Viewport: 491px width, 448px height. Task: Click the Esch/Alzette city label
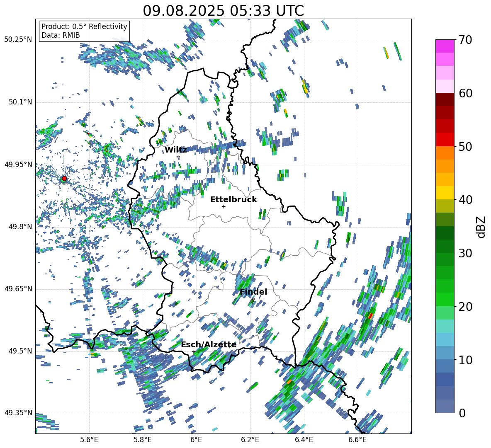click(x=209, y=345)
